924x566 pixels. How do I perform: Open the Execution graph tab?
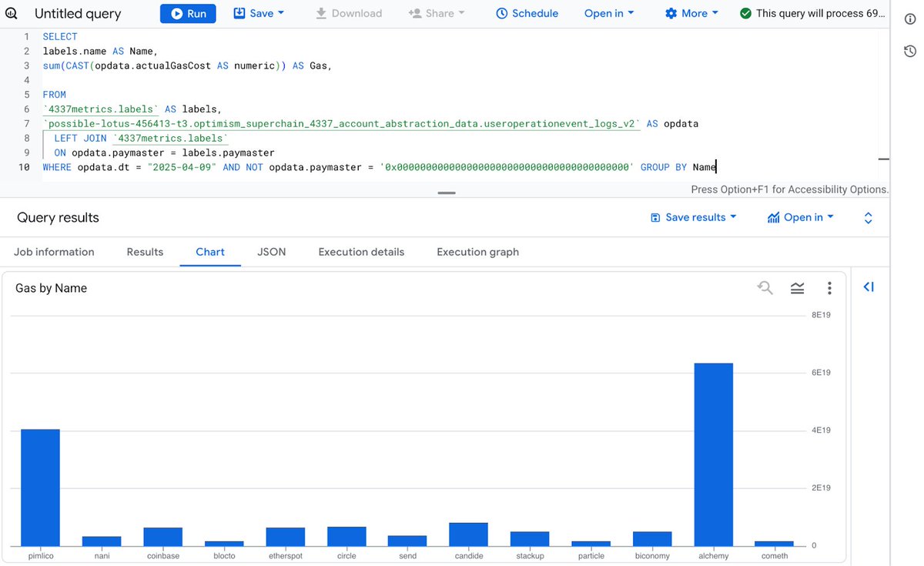pos(477,252)
